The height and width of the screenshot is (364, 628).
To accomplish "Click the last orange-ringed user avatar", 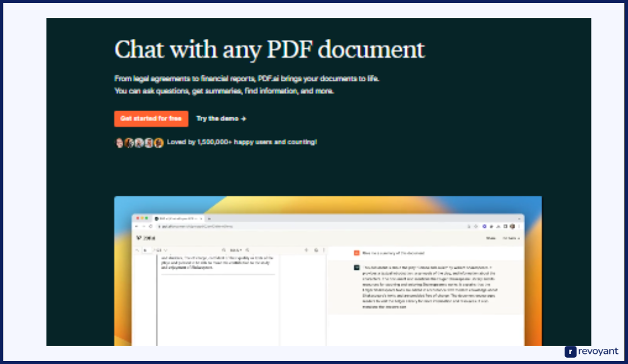I will click(159, 142).
